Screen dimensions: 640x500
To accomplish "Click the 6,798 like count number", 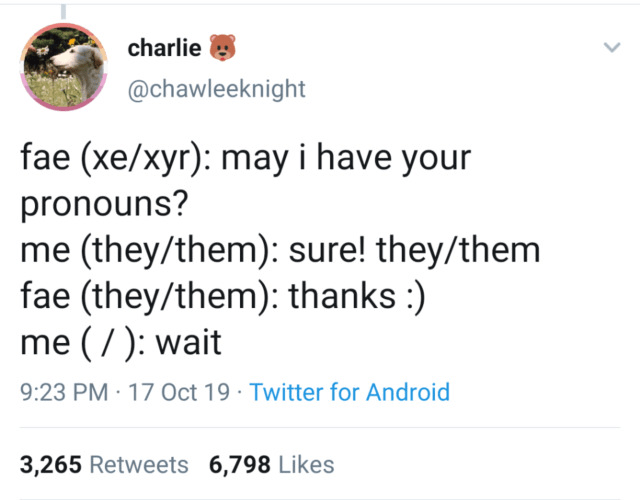I will (239, 464).
